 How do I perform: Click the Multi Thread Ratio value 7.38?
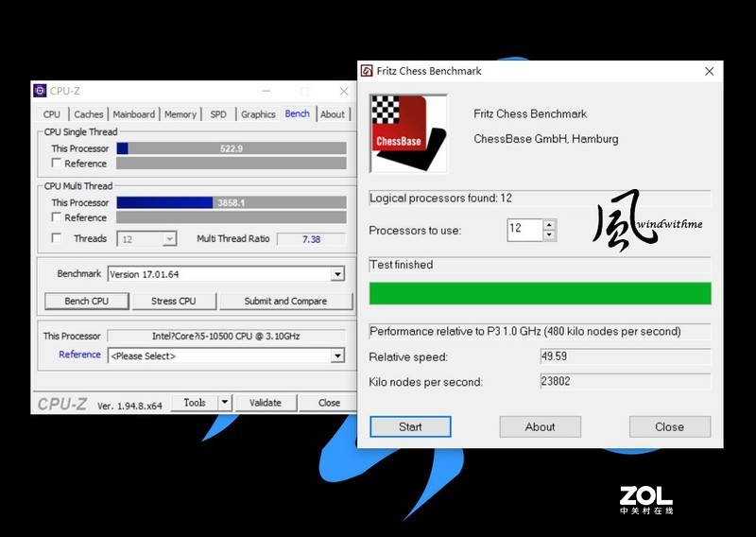312,239
